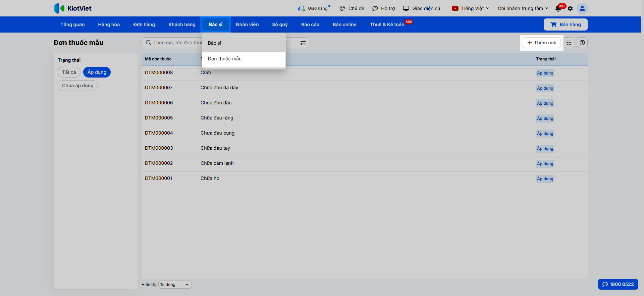
Task: Expand the Chi nhánh trung tâm branch dropdown
Action: (x=523, y=8)
